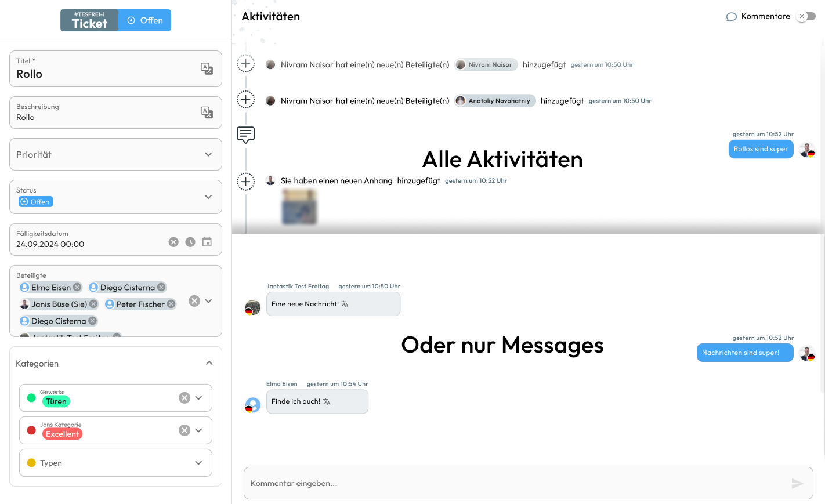Open the Status dropdown showing Offen

[208, 197]
